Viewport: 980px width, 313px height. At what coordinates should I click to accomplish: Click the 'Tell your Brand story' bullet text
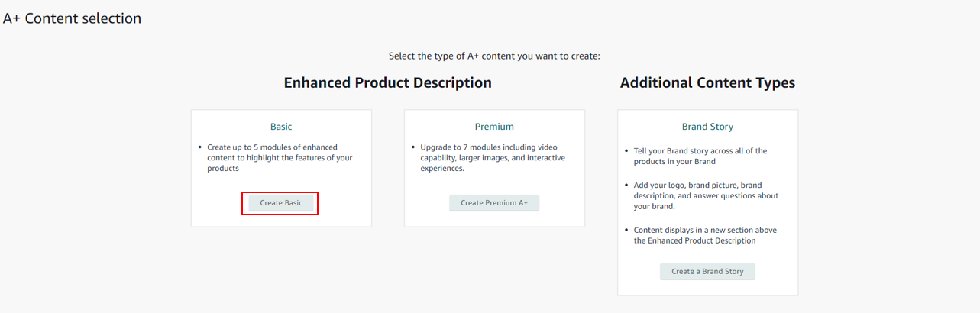point(700,156)
